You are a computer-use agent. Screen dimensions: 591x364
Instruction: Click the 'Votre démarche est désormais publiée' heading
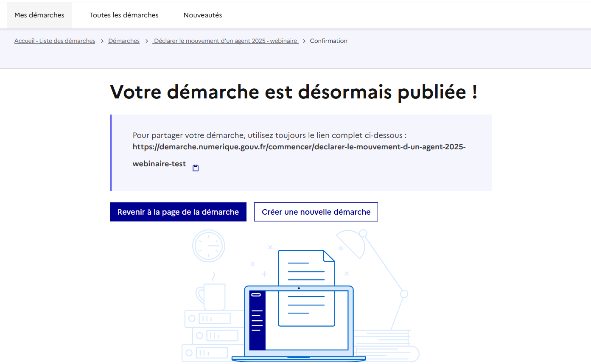coord(294,92)
